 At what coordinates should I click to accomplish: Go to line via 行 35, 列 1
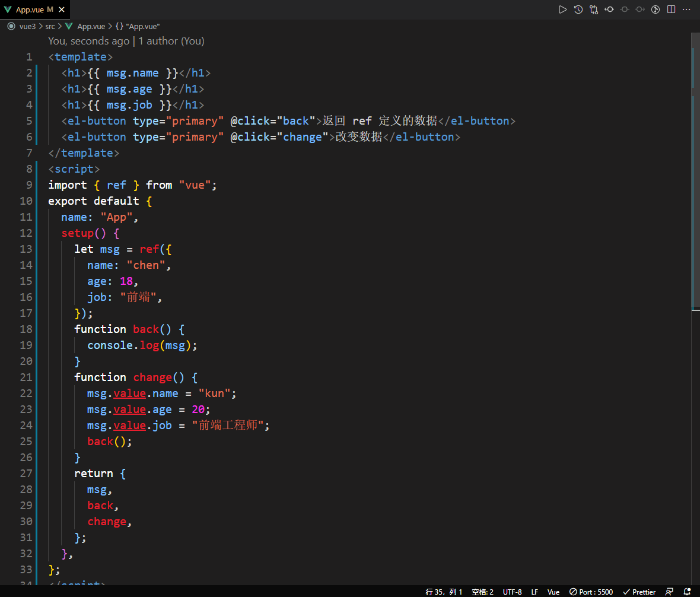(444, 592)
